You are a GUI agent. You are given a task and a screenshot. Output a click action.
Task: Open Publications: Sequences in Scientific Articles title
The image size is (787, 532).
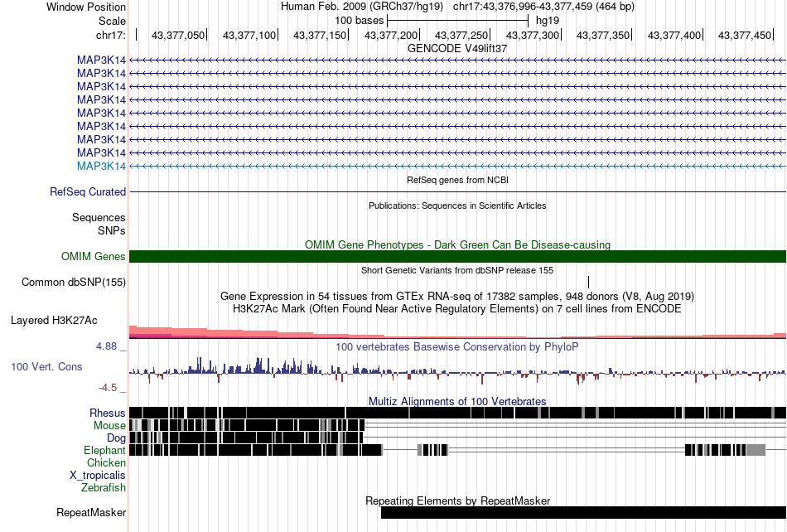pos(457,206)
